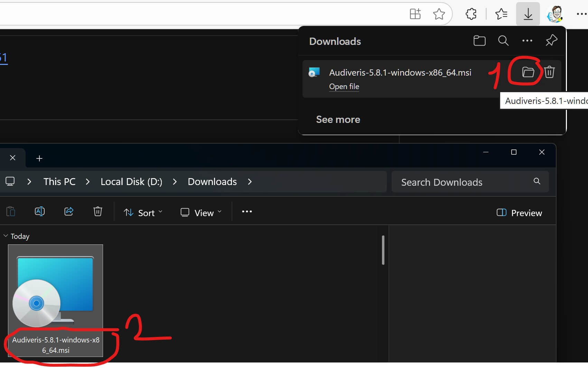The width and height of the screenshot is (588, 368).
Task: Open Downloads panel more options ellipsis
Action: 527,41
